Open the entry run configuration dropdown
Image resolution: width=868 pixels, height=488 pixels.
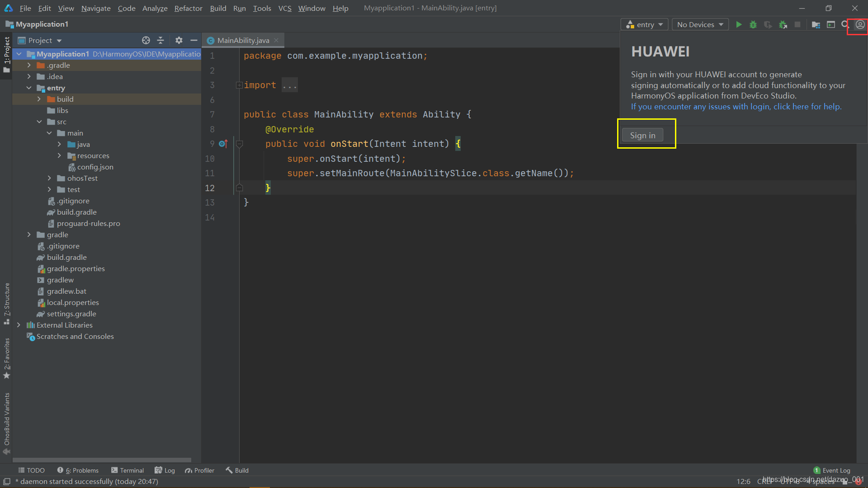tap(644, 24)
